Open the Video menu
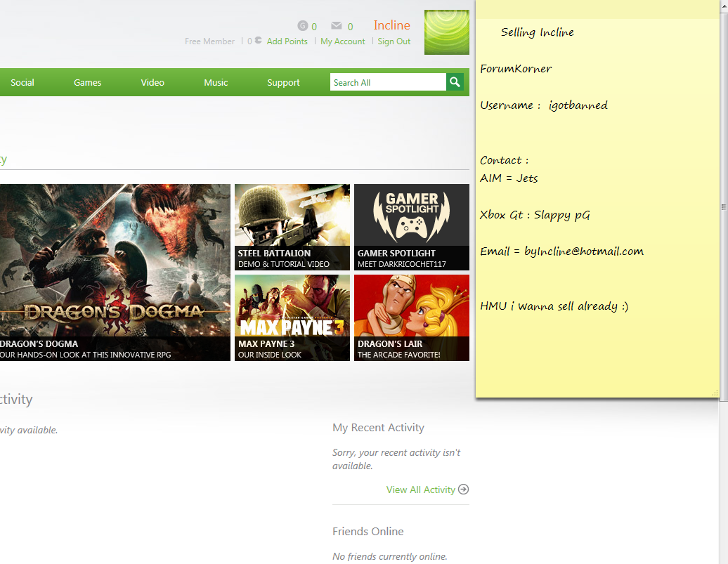 tap(152, 82)
